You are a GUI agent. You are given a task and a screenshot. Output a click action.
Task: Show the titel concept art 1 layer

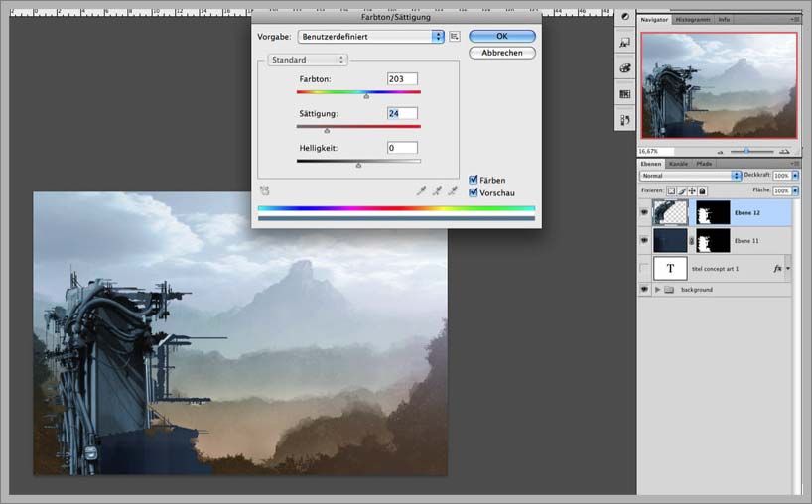pyautogui.click(x=644, y=268)
